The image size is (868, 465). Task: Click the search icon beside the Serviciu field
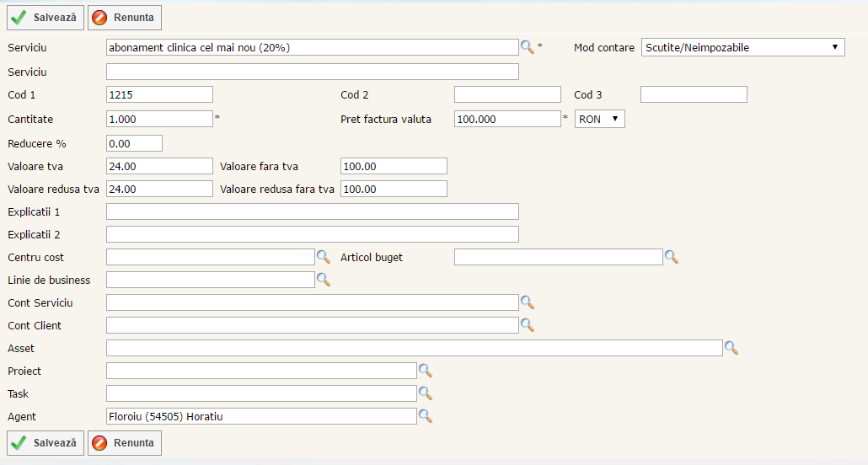click(527, 47)
